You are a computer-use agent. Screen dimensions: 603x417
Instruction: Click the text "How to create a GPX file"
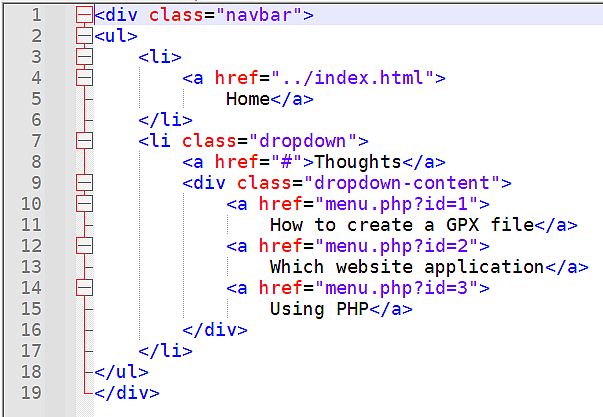pyautogui.click(x=401, y=225)
